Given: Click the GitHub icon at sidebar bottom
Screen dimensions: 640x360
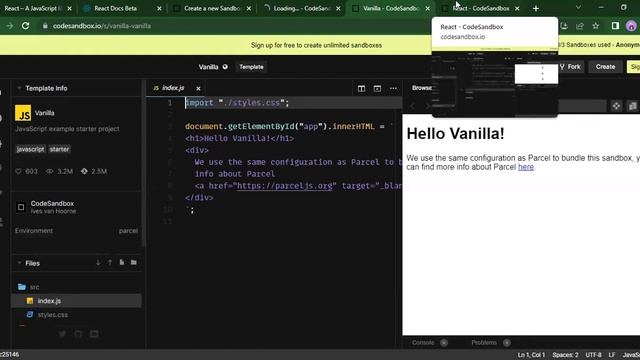Looking at the screenshot, I should 78,334.
